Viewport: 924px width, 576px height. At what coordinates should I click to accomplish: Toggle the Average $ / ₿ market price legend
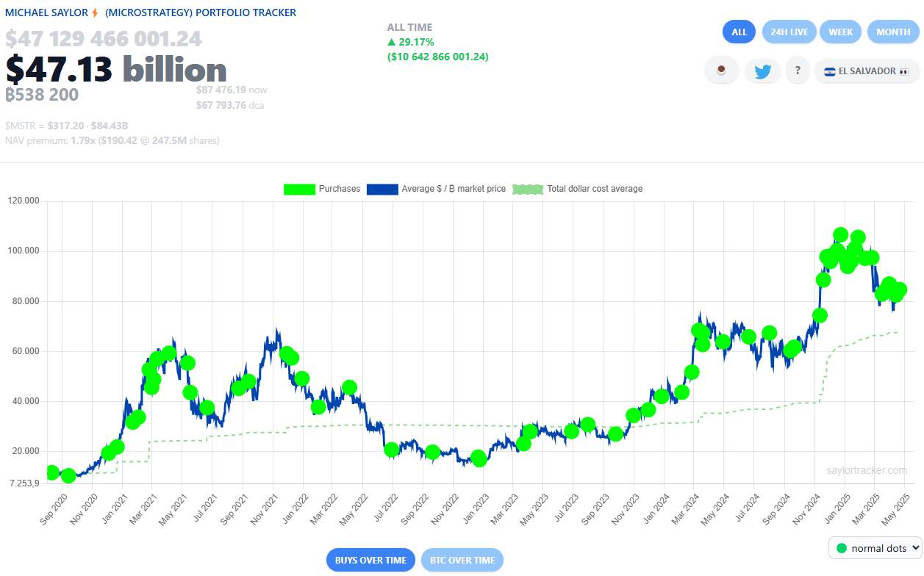436,189
